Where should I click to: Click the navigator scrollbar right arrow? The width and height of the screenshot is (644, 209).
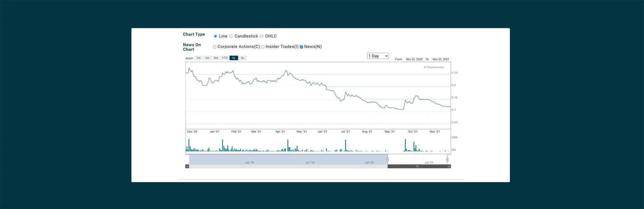pos(449,166)
